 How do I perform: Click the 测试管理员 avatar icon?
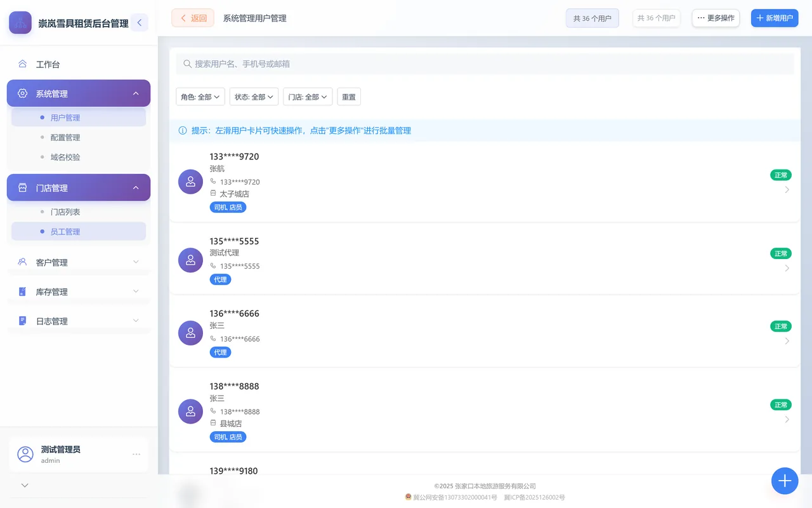click(25, 454)
